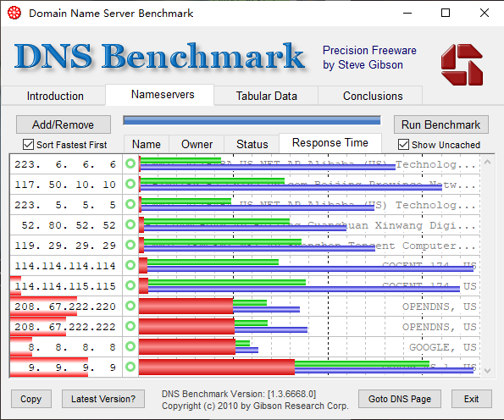
Task: Click the red DNS Benchmark app icon in title bar
Action: pos(14,14)
